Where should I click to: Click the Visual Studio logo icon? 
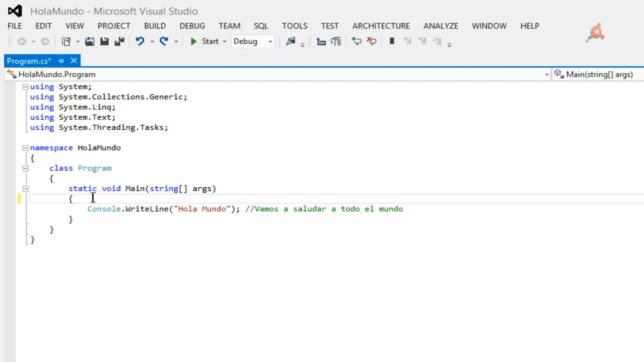[x=15, y=11]
